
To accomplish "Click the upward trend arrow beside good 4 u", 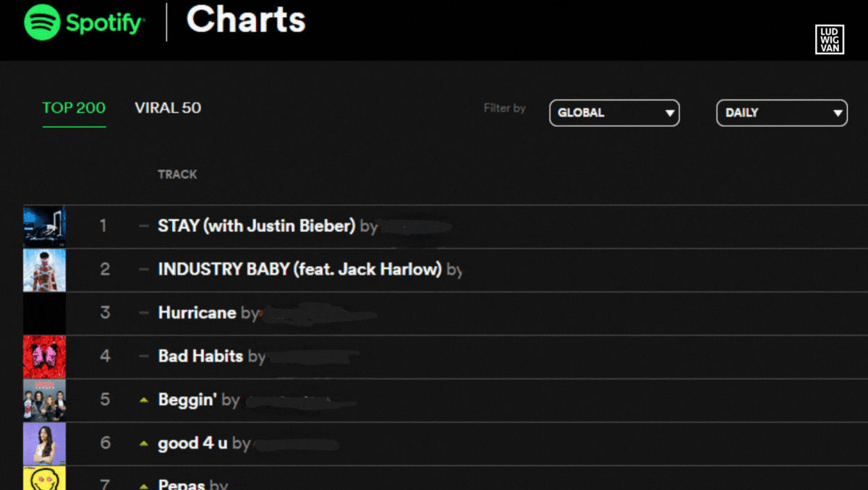I will point(143,443).
